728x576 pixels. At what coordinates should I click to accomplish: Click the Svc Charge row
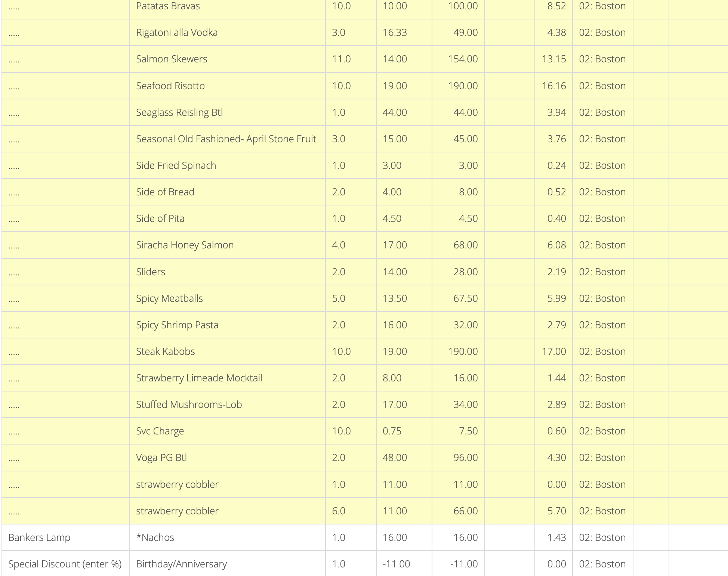365,431
